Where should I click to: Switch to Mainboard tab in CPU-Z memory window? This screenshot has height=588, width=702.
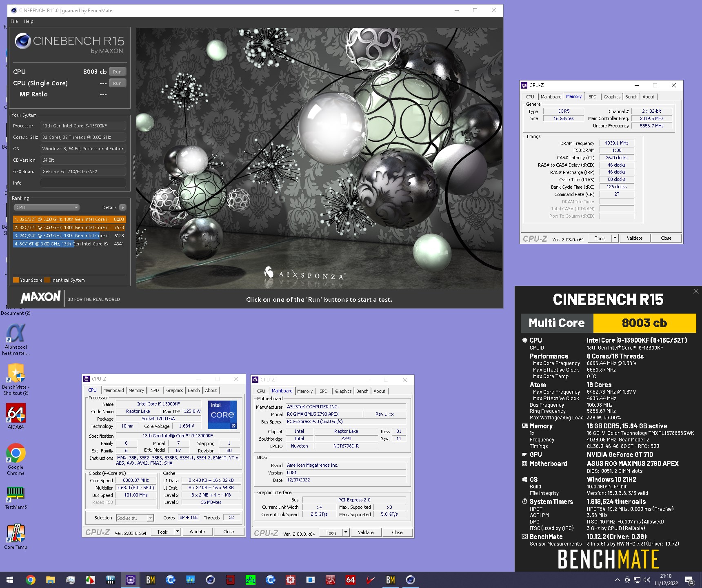point(551,97)
